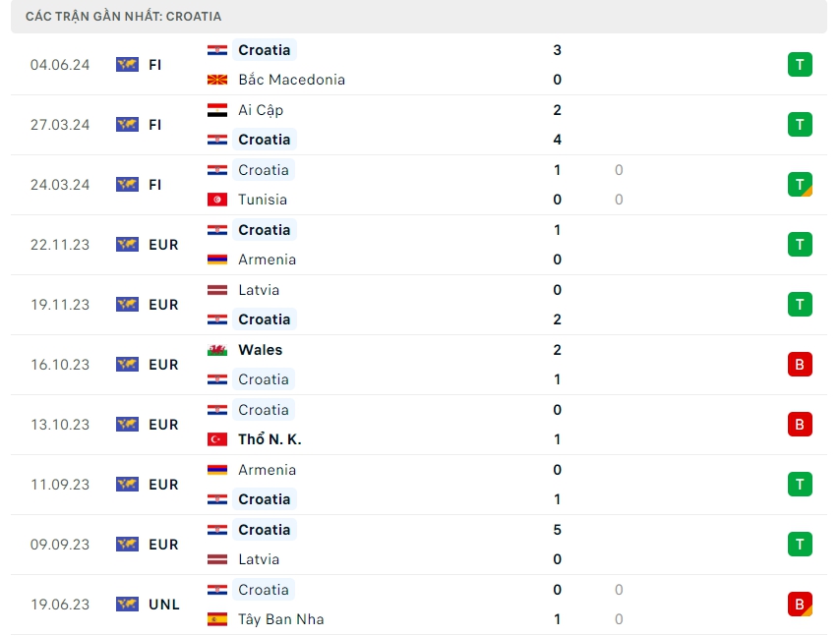Click the Wales dragon flag icon

pyautogui.click(x=217, y=350)
